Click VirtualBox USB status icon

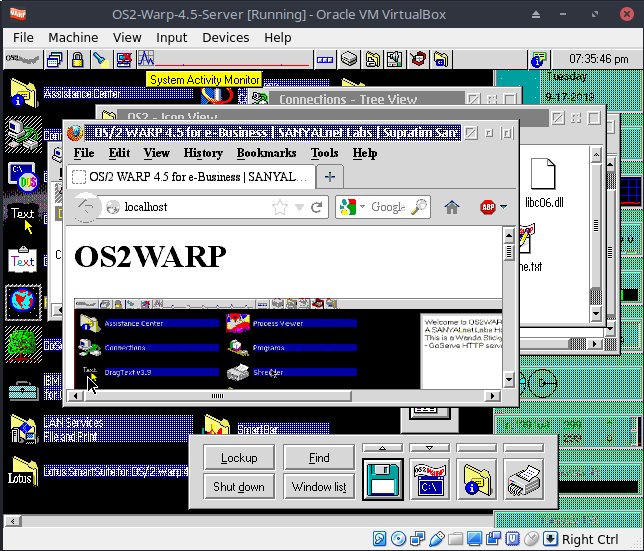tap(437, 538)
